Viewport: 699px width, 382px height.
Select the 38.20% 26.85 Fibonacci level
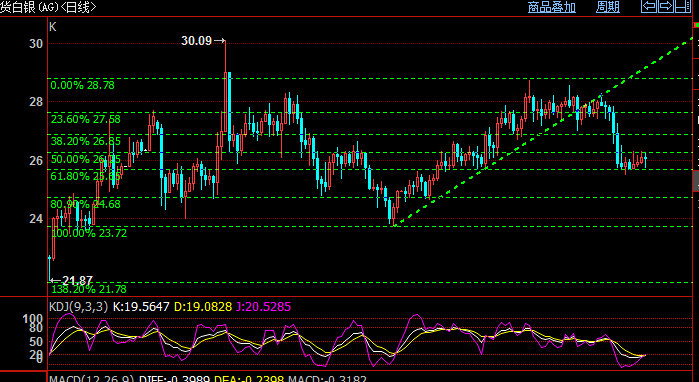pyautogui.click(x=86, y=141)
